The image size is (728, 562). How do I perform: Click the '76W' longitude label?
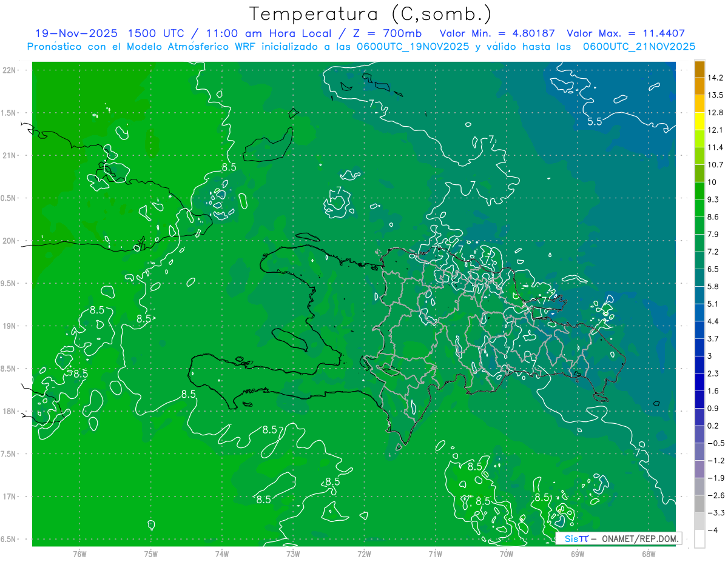79,554
